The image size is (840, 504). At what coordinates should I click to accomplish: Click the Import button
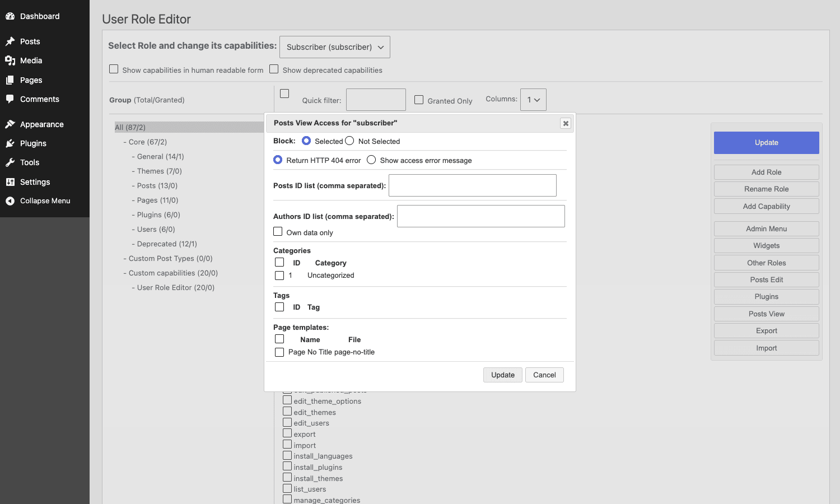[767, 348]
